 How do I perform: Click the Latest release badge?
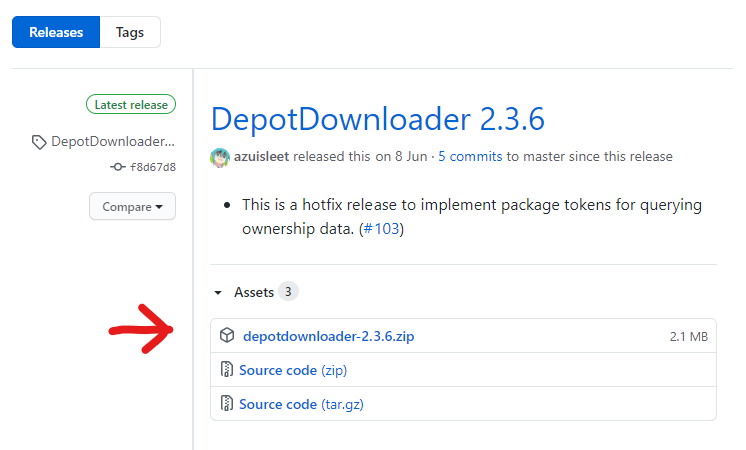point(131,104)
